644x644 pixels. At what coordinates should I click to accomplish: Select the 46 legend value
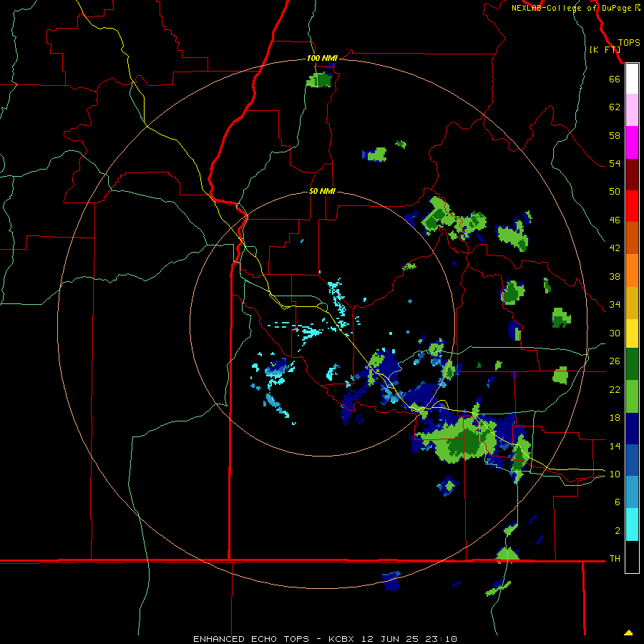[x=615, y=220]
